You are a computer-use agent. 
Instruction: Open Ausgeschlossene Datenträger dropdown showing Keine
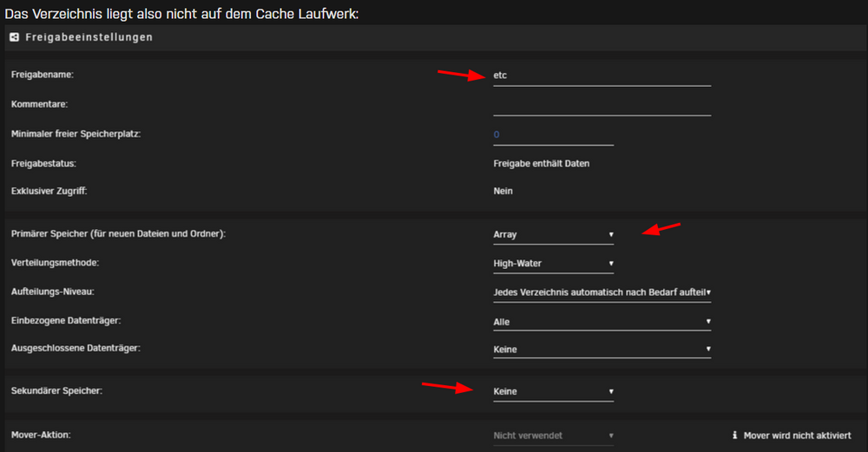[602, 350]
